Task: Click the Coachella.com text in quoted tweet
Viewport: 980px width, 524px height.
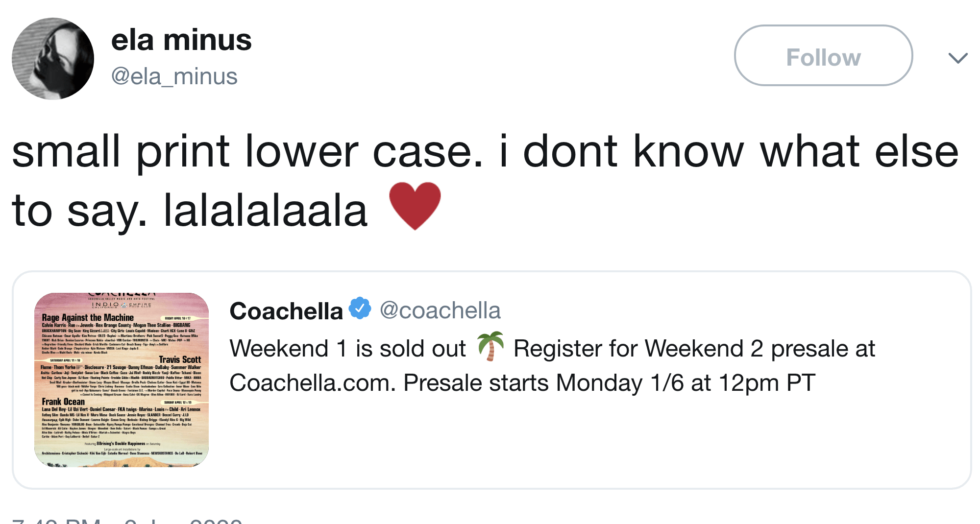Action: [x=312, y=383]
